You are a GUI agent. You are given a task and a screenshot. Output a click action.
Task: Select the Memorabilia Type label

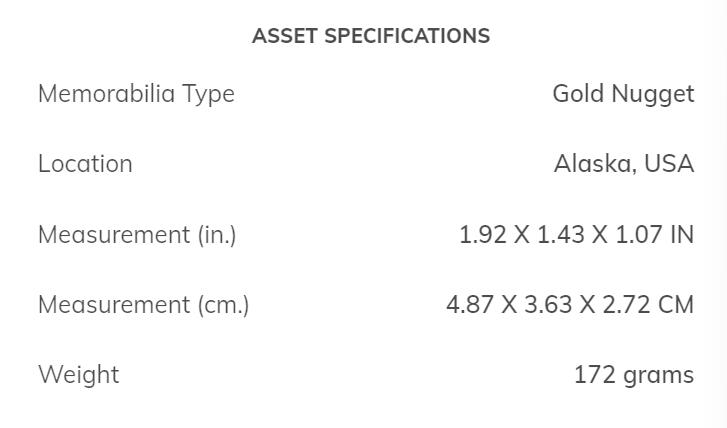tap(136, 94)
